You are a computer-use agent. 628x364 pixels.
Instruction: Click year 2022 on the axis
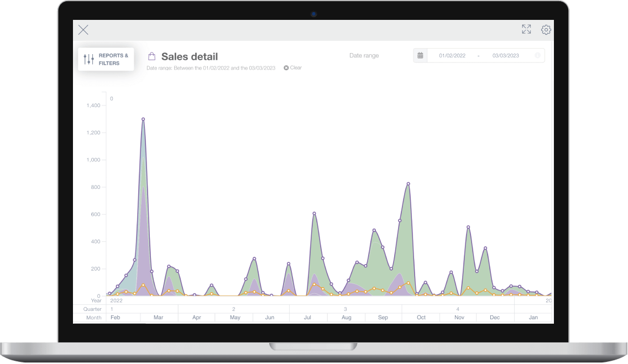click(117, 300)
